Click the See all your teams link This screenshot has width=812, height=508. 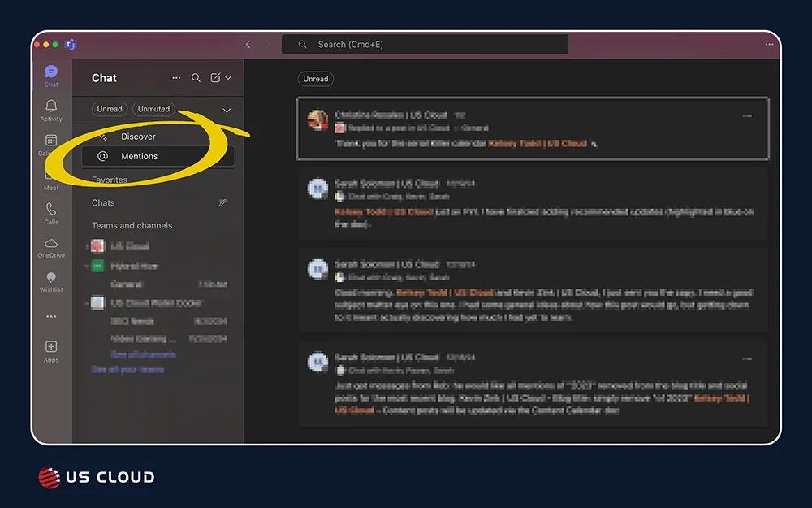click(127, 369)
